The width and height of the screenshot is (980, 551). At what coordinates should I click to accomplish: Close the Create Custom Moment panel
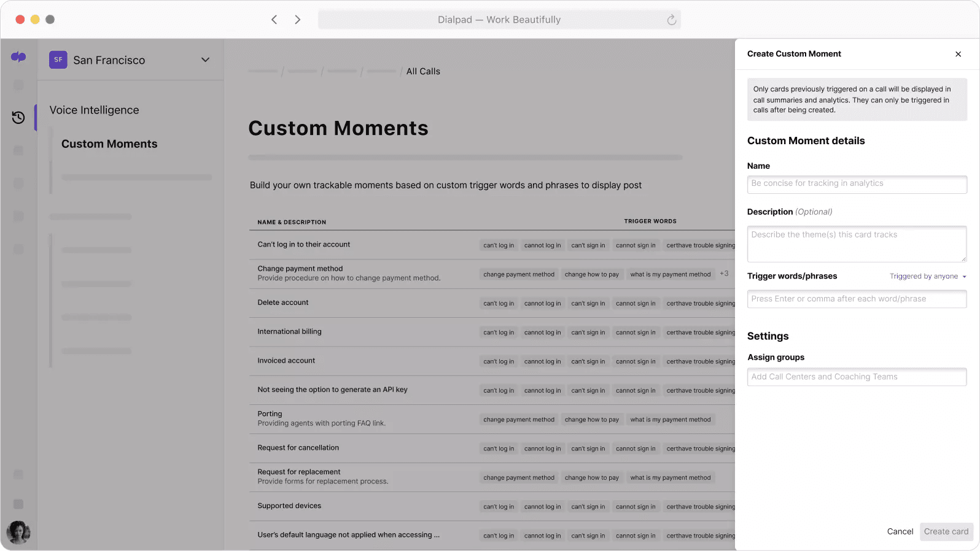(958, 54)
